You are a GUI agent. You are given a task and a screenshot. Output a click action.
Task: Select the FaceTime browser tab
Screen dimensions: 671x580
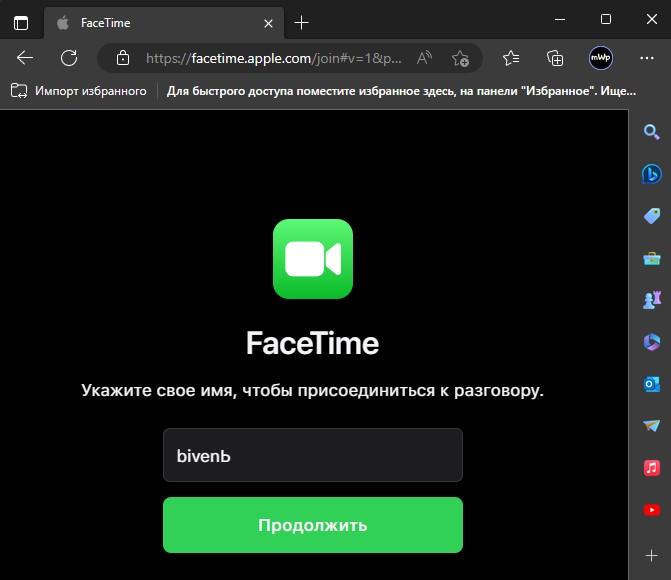pos(150,22)
